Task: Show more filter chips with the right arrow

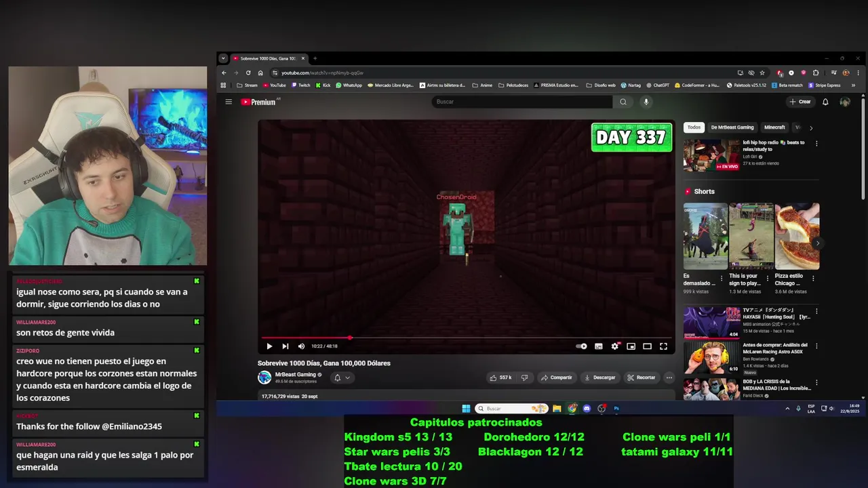Action: tap(811, 127)
